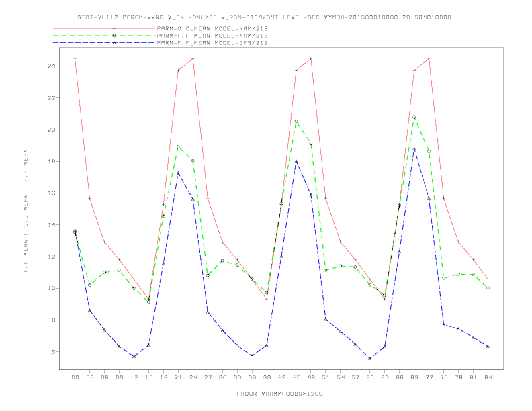Click x-axis forecast hour label 78

click(458, 377)
